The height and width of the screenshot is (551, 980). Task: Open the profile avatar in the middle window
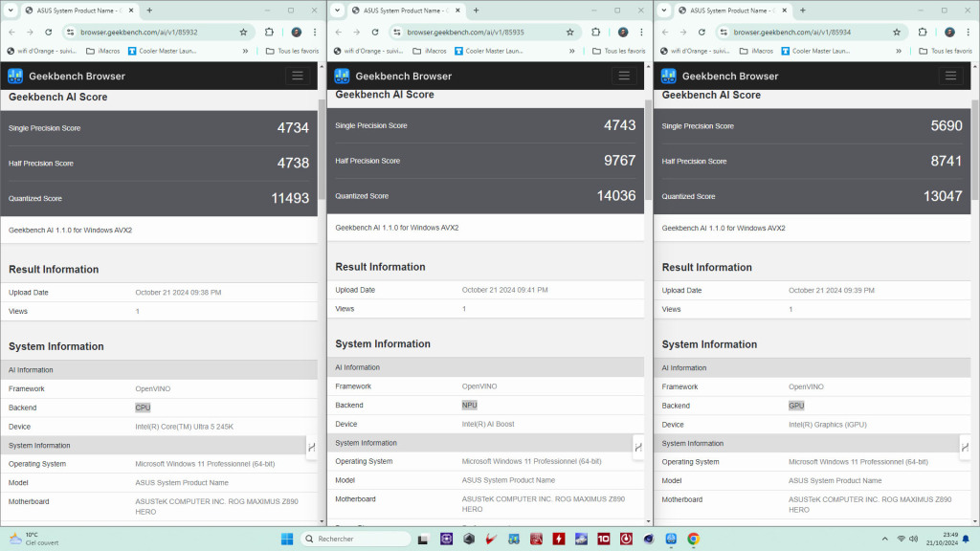click(x=623, y=32)
